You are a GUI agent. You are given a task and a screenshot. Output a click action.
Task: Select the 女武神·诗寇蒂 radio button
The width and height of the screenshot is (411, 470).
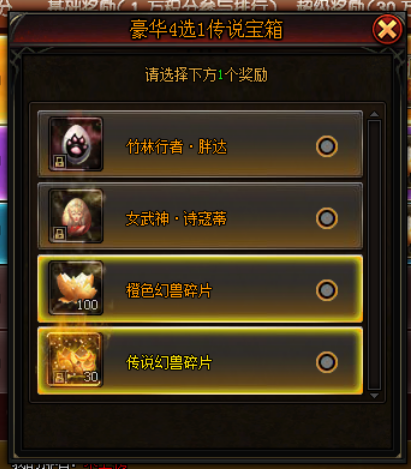tap(327, 218)
